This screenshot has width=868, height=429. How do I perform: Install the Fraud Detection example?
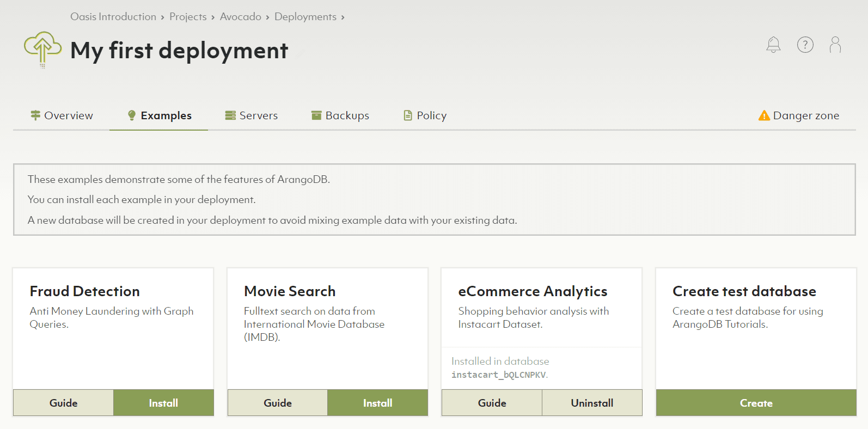[x=163, y=403]
